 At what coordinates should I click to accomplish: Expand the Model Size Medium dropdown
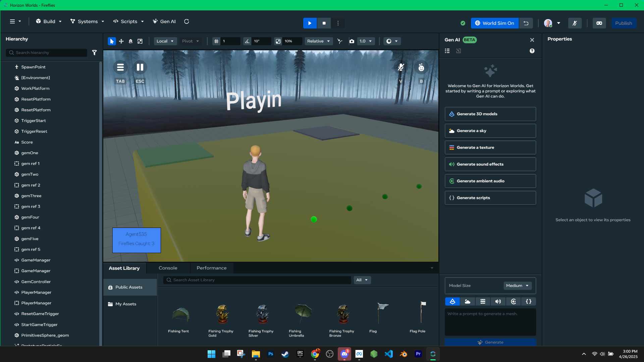517,286
